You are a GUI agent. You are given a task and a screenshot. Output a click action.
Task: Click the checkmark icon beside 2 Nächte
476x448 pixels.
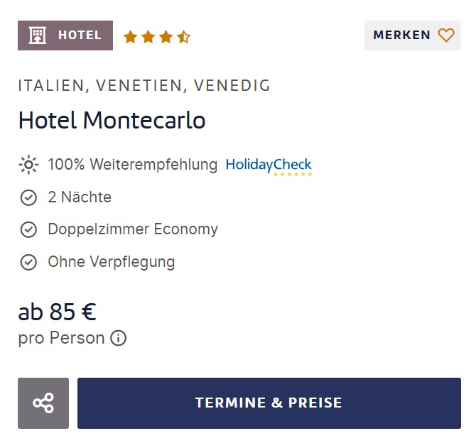(x=28, y=197)
